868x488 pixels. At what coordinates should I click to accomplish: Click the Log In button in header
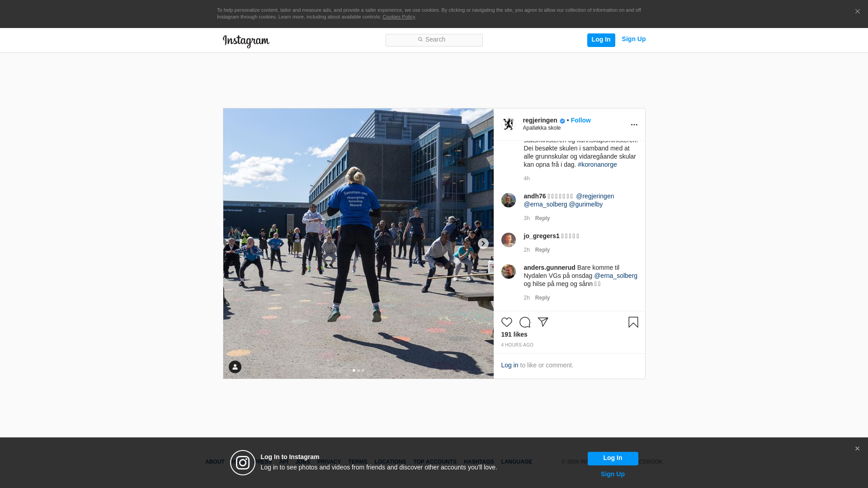[x=601, y=40]
